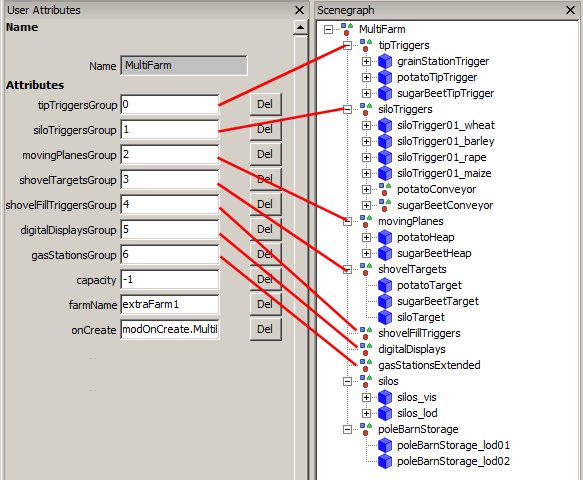Viewport: 583px width, 480px height.
Task: Collapse the silos group
Action: (347, 381)
